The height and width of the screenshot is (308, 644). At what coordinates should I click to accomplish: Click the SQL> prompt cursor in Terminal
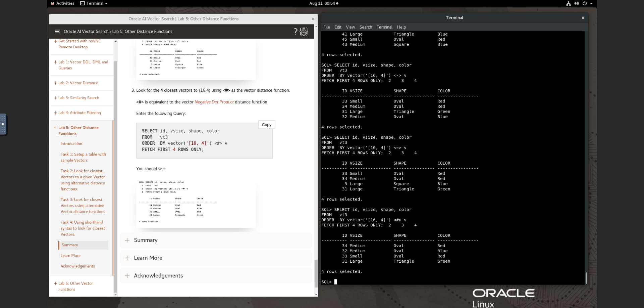tap(335, 282)
